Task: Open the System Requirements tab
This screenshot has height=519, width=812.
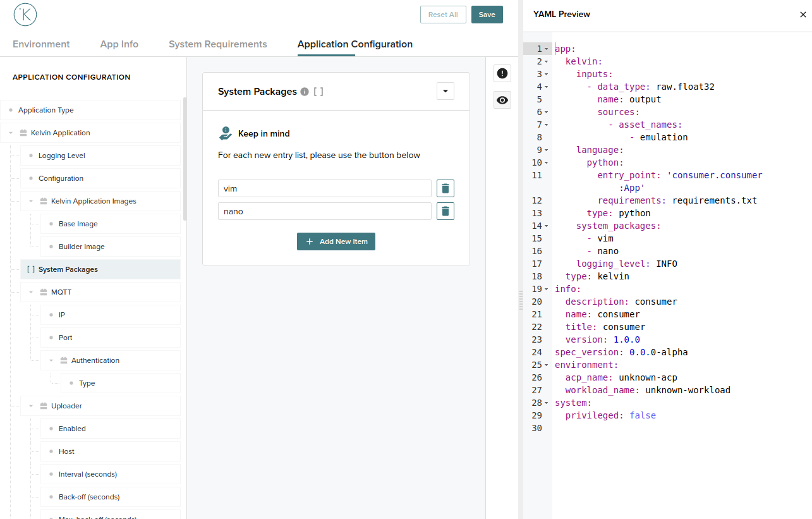Action: tap(218, 44)
